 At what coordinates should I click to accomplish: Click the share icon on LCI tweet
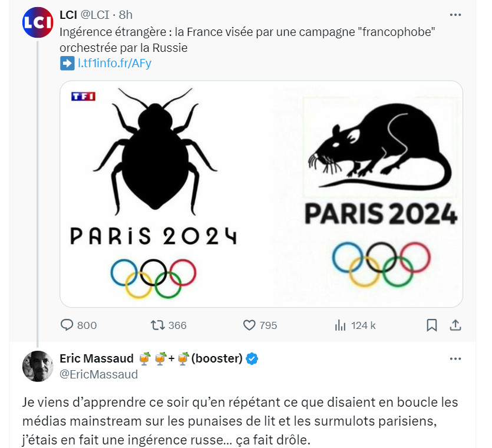(x=455, y=325)
